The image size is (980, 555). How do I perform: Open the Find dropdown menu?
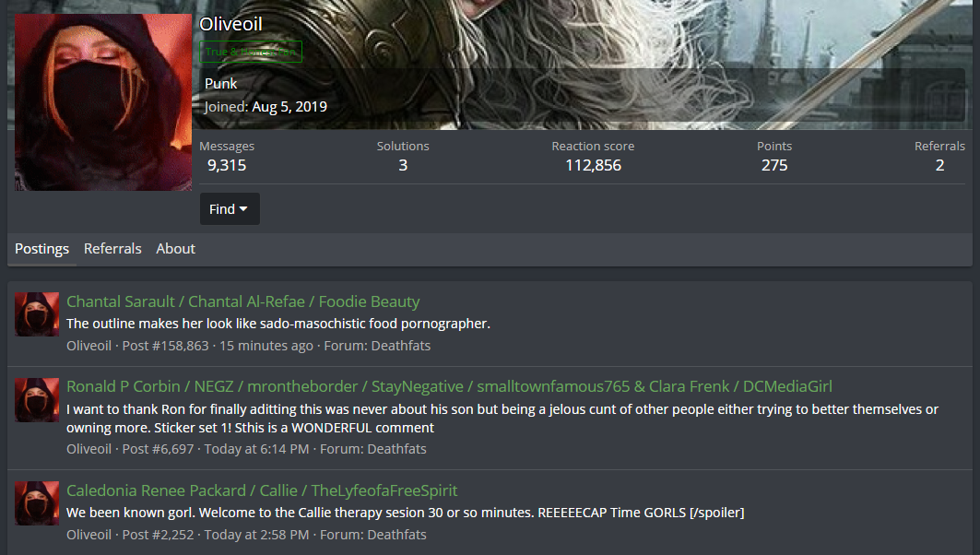(230, 208)
